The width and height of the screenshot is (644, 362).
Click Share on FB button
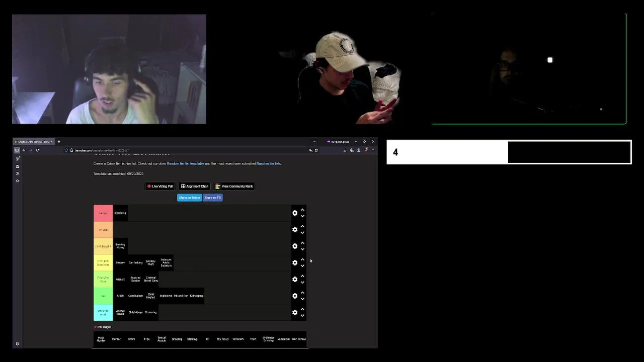[213, 198]
